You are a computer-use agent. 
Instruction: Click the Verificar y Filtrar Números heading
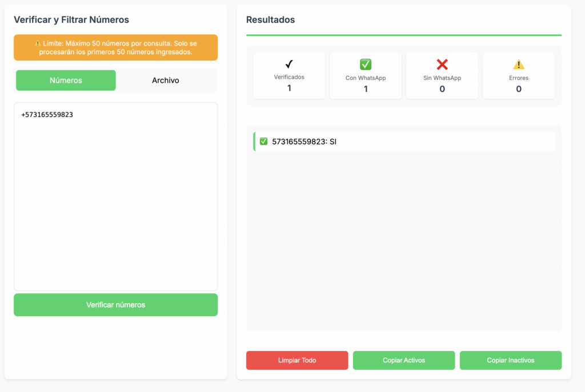pyautogui.click(x=71, y=19)
